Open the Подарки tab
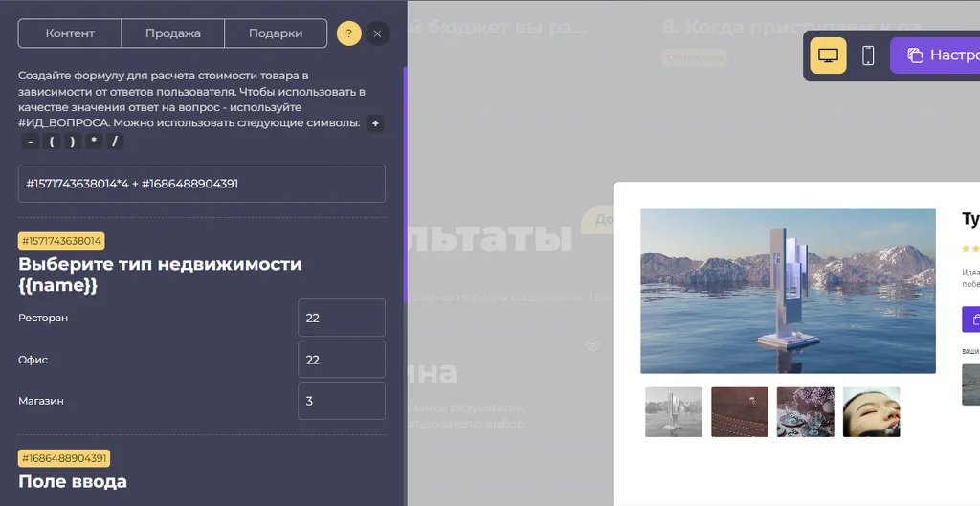Viewport: 980px width, 506px height. pos(276,33)
